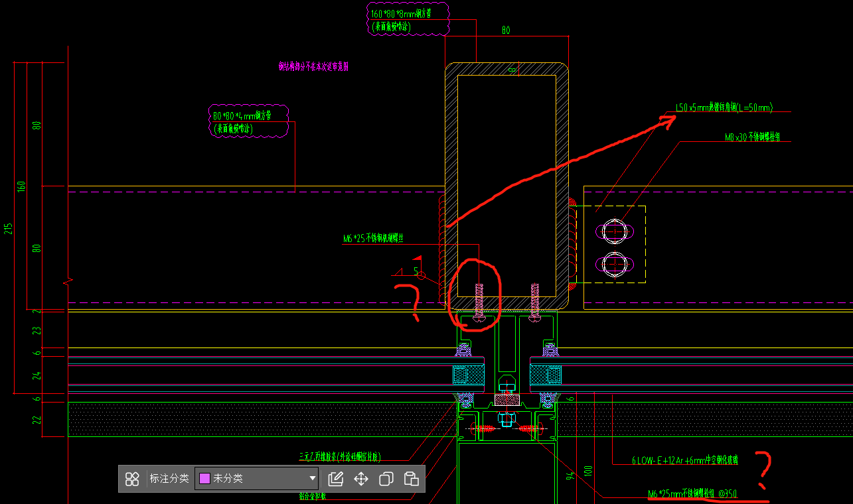Click the copy annotation icon
Viewport: 853px width, 504px height.
[x=386, y=479]
